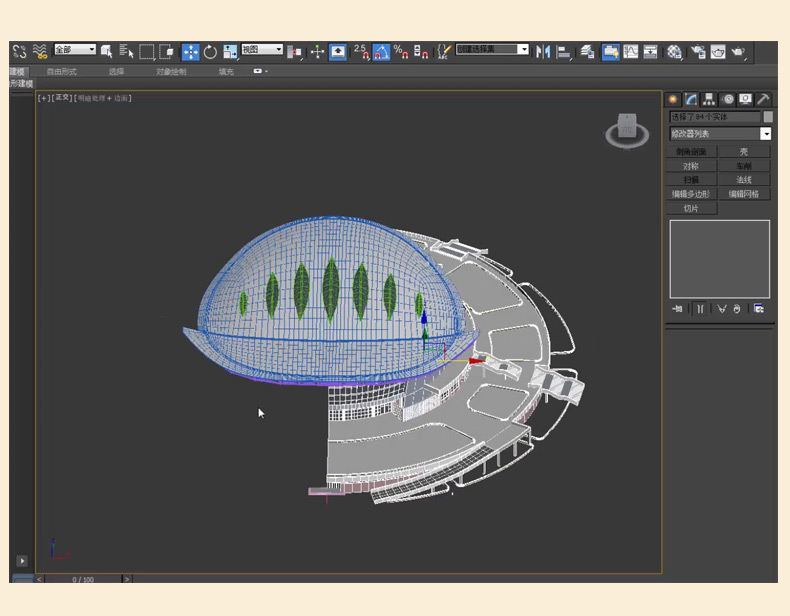790x616 pixels.
Task: Apply the 车削 lathe modifier button
Action: (x=744, y=166)
